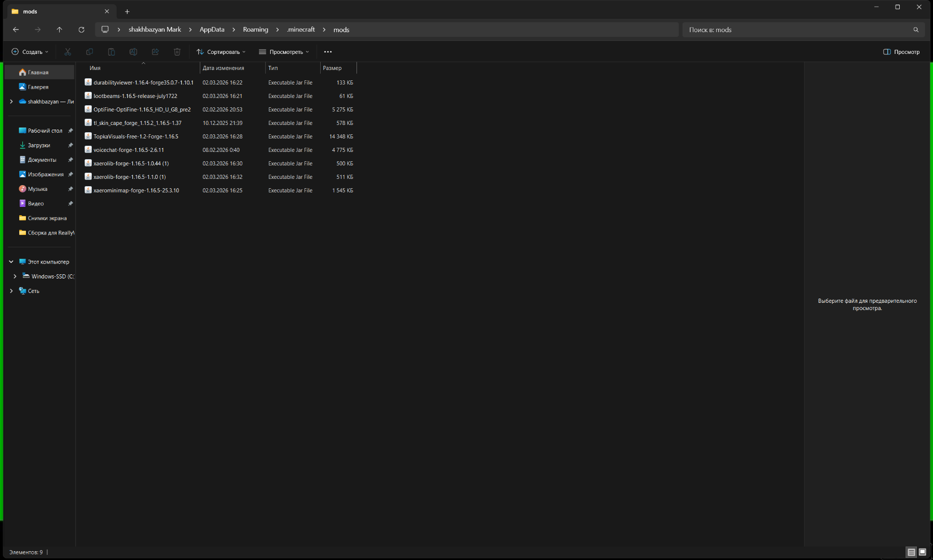
Task: Open the three-dots more options menu
Action: tap(328, 52)
